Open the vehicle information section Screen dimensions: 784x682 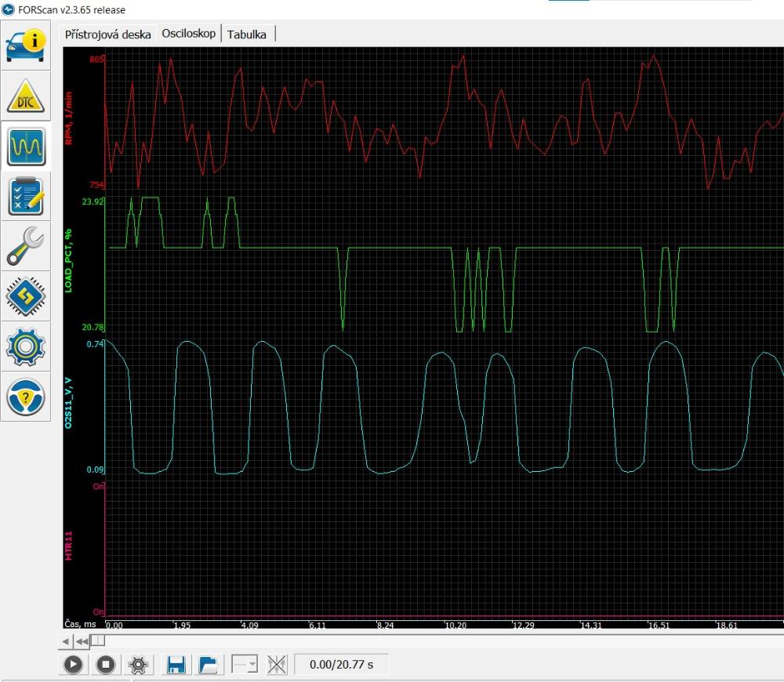point(26,44)
